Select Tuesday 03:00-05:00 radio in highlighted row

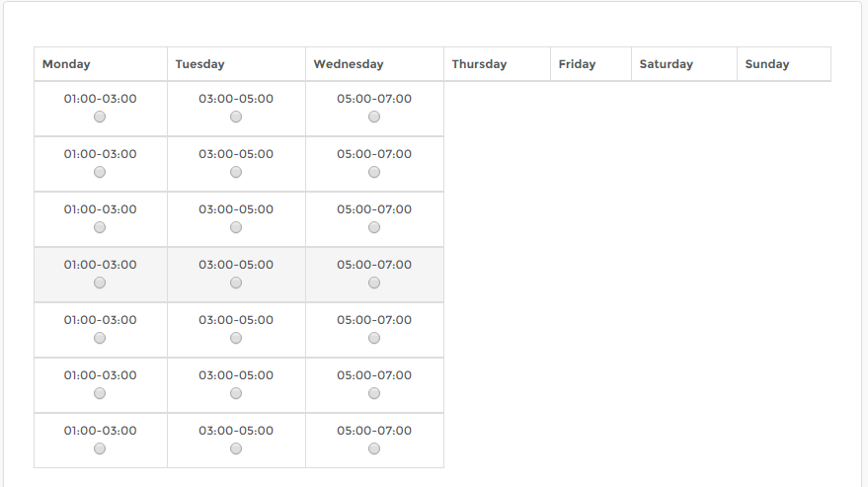point(236,283)
